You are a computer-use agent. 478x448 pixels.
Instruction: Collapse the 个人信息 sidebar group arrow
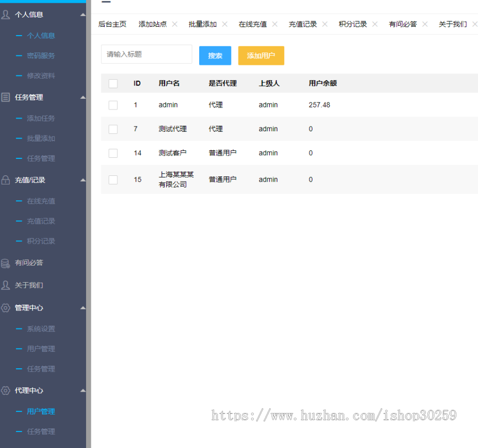(x=83, y=15)
